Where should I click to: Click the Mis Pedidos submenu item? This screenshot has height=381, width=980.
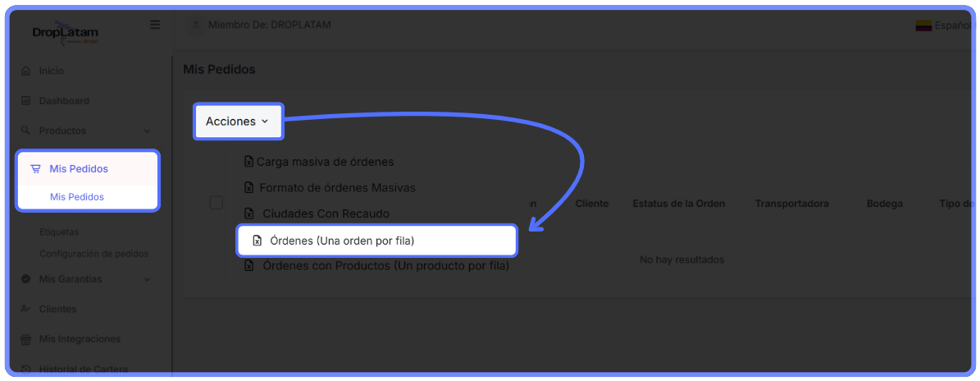click(x=76, y=197)
